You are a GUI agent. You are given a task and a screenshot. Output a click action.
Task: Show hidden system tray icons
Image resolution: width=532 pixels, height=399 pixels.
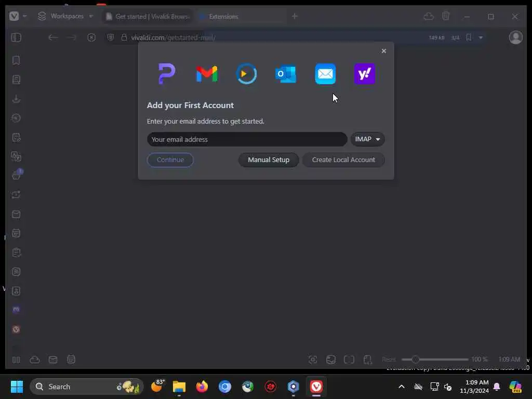coord(402,387)
